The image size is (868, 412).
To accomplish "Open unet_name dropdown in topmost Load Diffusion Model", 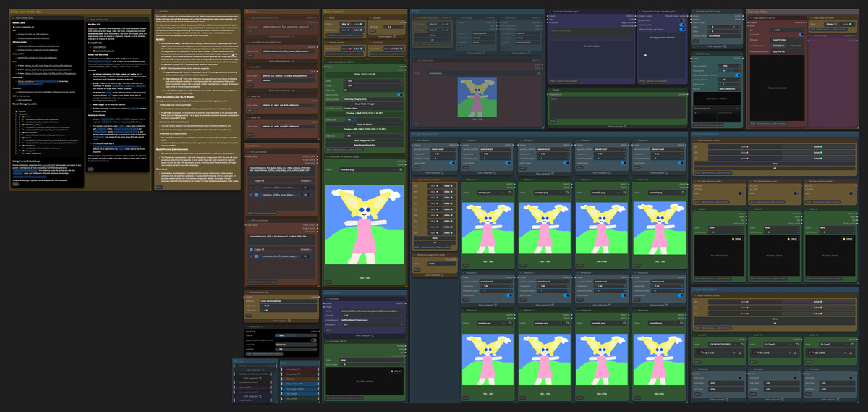I will [x=289, y=27].
